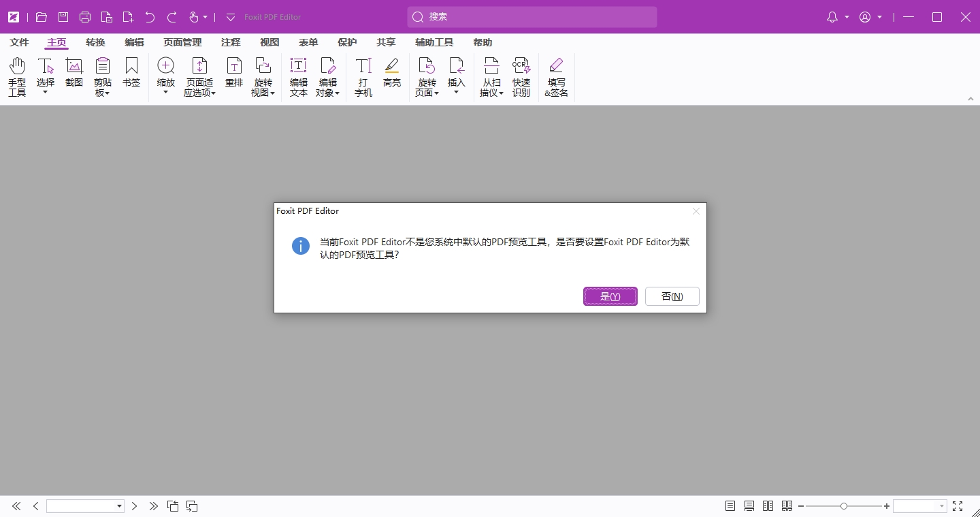Expand the notifications dropdown arrow
This screenshot has width=980, height=517.
[x=847, y=17]
